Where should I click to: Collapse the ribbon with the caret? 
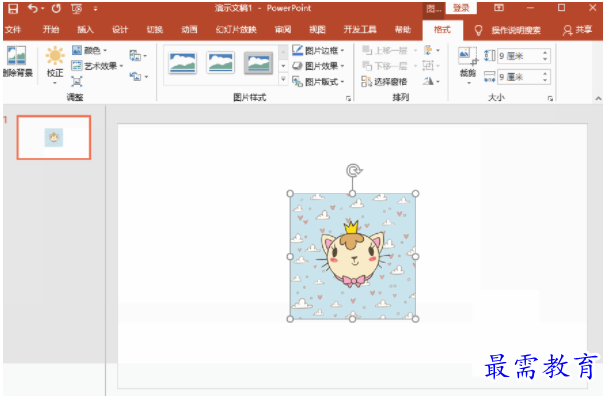(x=598, y=99)
